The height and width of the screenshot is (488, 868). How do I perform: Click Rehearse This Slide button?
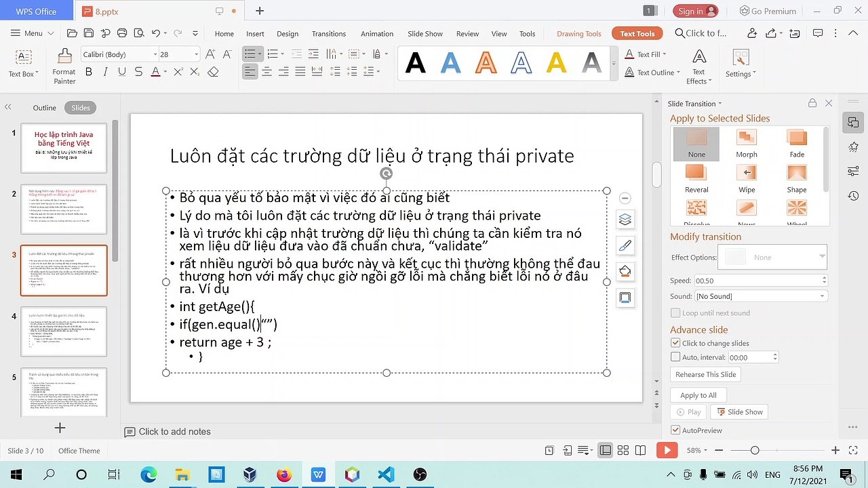(x=705, y=374)
